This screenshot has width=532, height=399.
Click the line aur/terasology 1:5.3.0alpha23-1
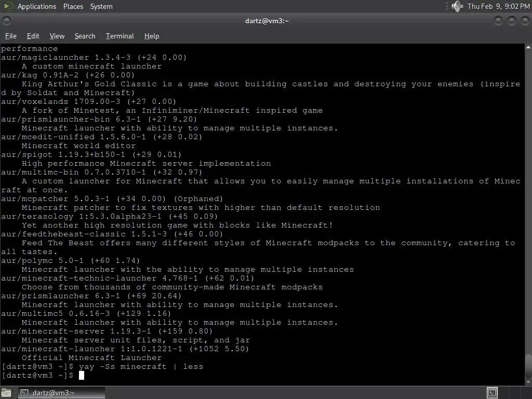point(109,216)
